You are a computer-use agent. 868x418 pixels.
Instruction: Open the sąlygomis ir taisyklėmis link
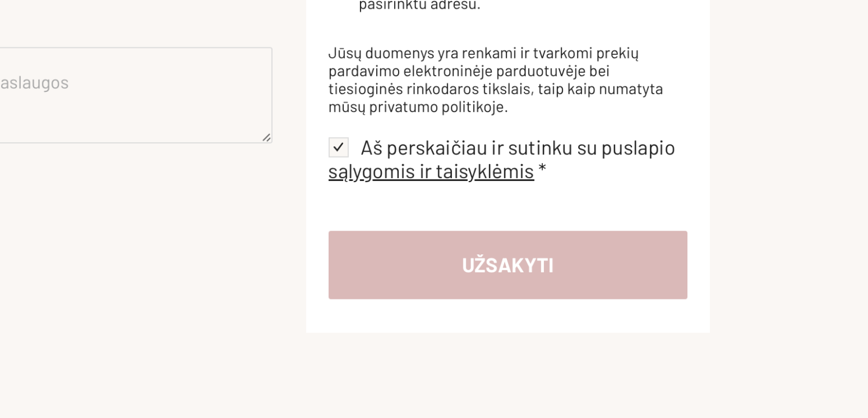[431, 171]
